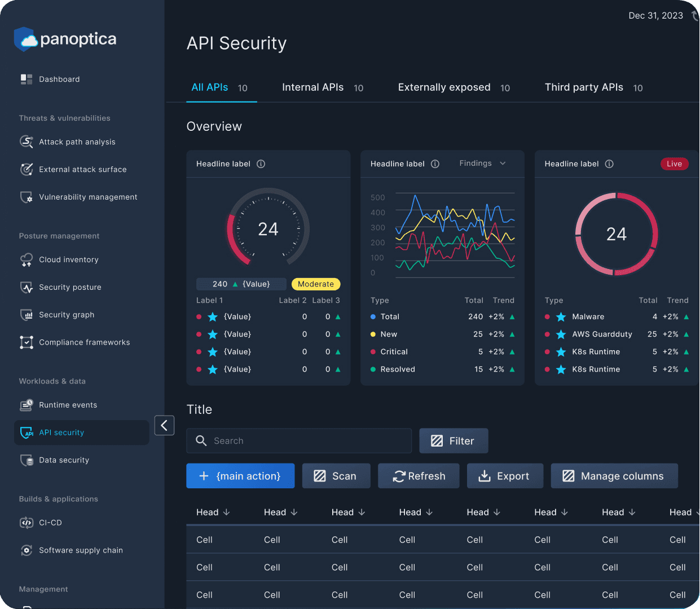Toggle the star beside AWS Guardduty

pyautogui.click(x=560, y=334)
